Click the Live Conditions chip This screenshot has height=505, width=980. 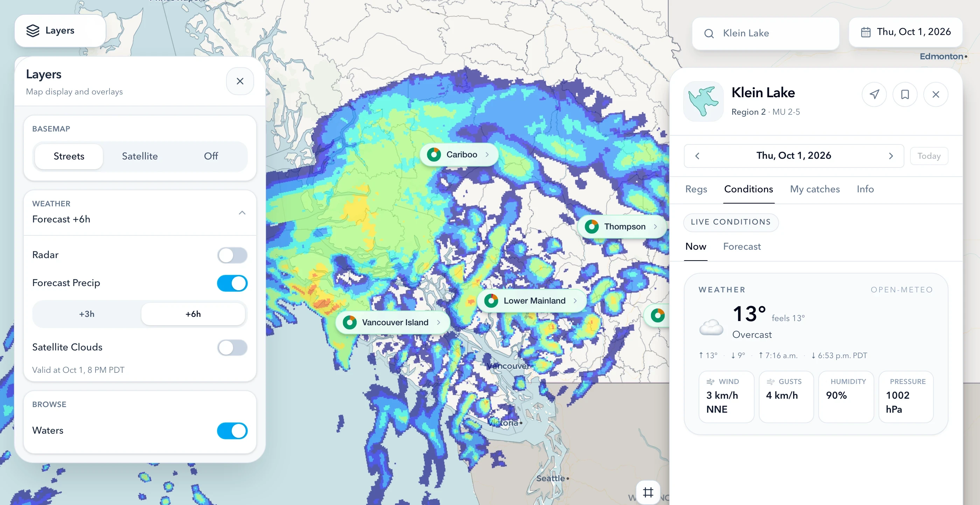click(x=731, y=222)
